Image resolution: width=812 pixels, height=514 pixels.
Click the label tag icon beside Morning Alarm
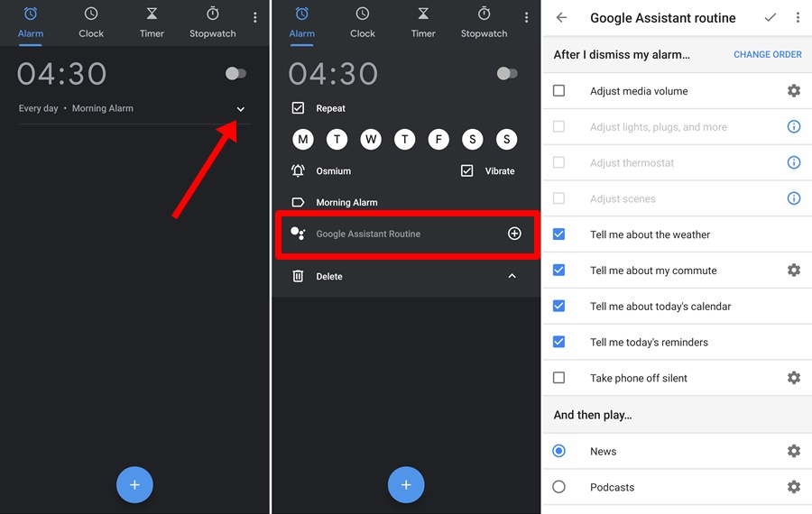tap(298, 202)
